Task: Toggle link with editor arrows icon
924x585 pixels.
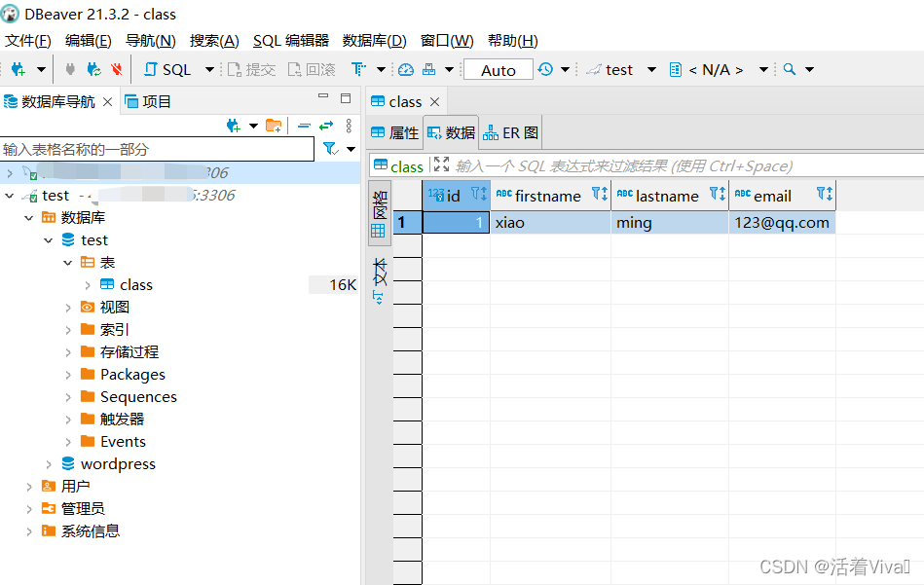Action: 326,126
